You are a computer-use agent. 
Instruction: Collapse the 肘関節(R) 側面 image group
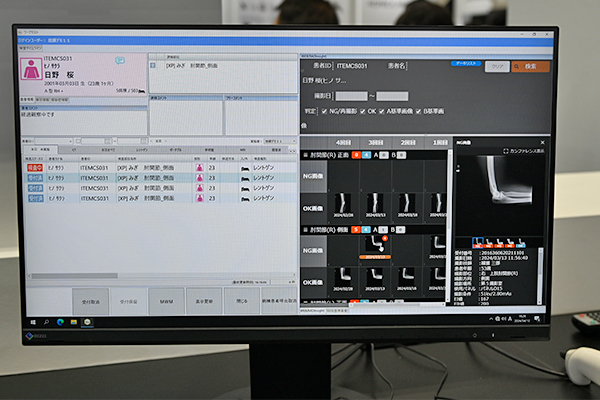[306, 229]
